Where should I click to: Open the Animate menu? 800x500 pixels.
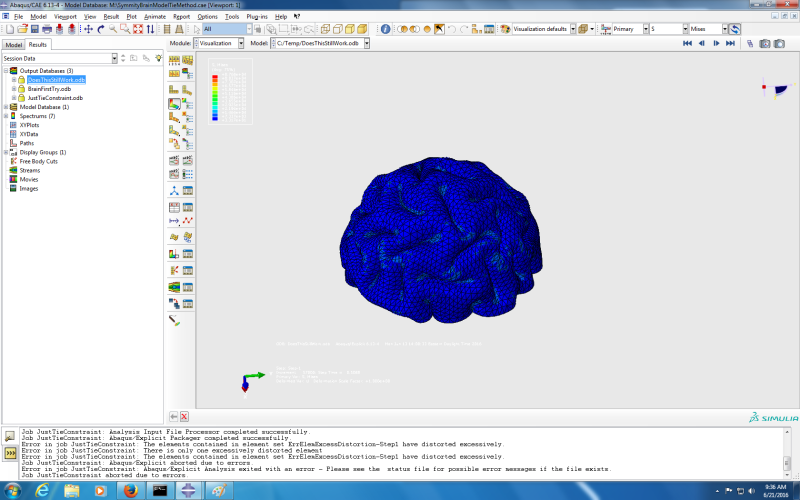[155, 16]
